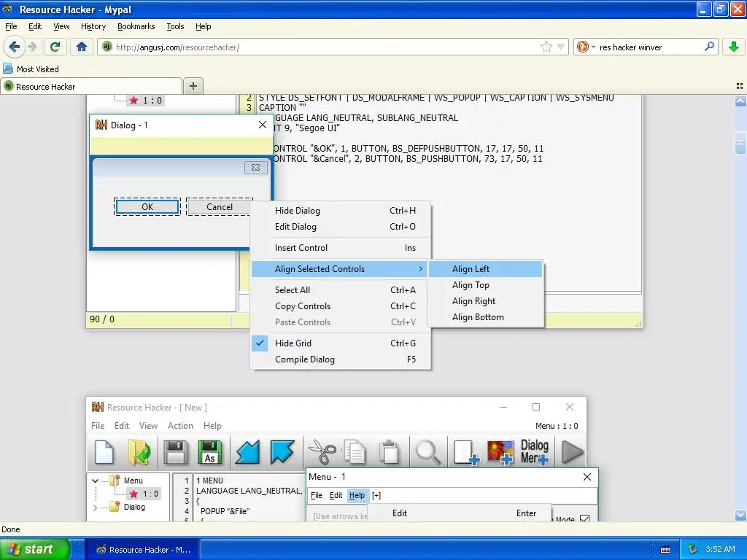The height and width of the screenshot is (560, 747).
Task: Click the Cancel button in the dialog preview
Action: tap(219, 206)
